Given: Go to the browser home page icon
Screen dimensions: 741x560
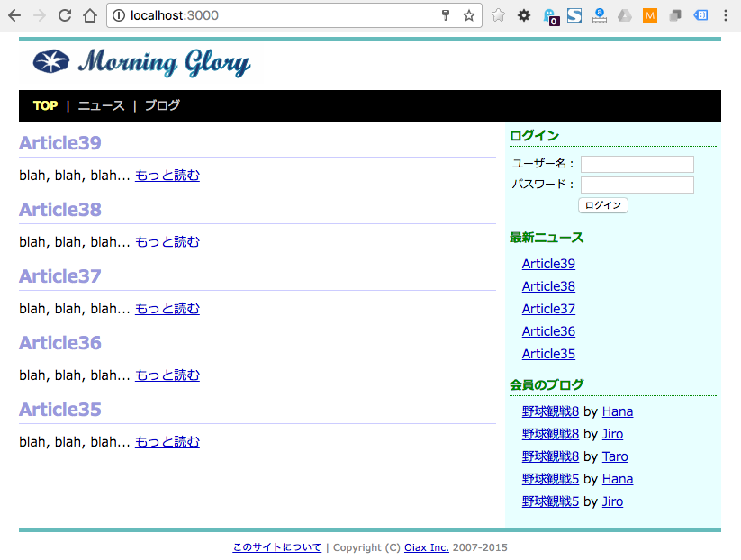Looking at the screenshot, I should click(90, 15).
